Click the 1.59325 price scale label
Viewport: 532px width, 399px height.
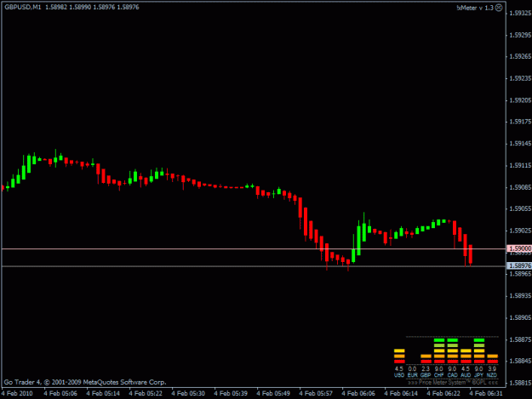point(520,13)
